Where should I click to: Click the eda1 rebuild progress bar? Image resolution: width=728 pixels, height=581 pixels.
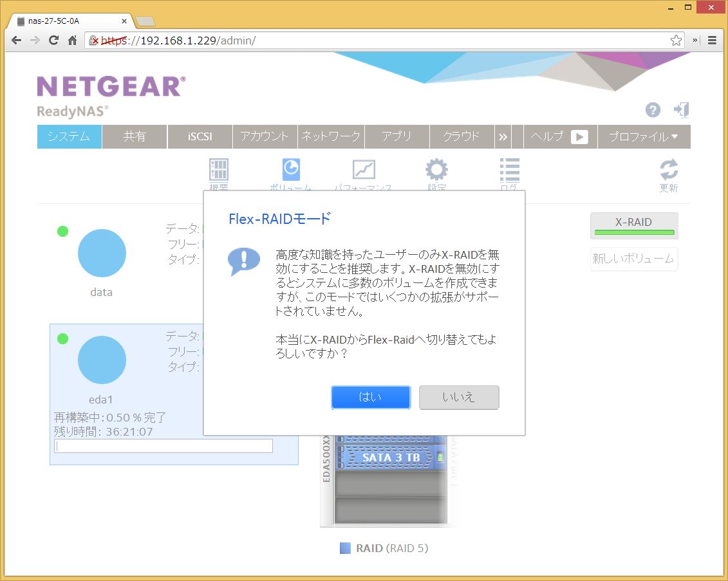[x=163, y=446]
